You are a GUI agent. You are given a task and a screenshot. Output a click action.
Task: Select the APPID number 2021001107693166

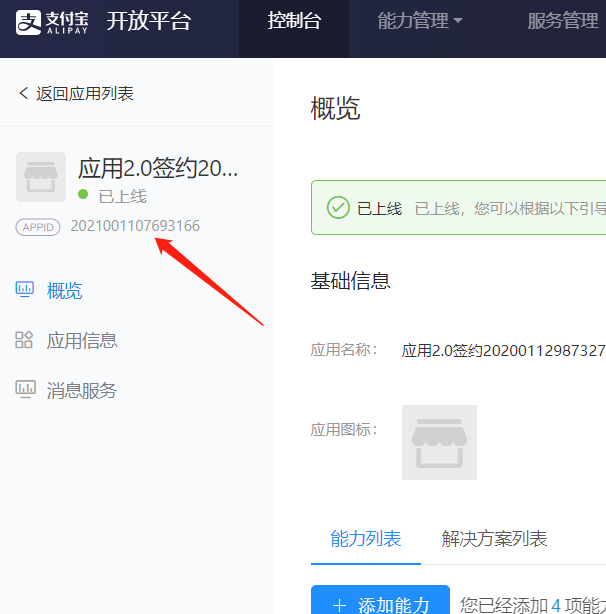coord(135,226)
